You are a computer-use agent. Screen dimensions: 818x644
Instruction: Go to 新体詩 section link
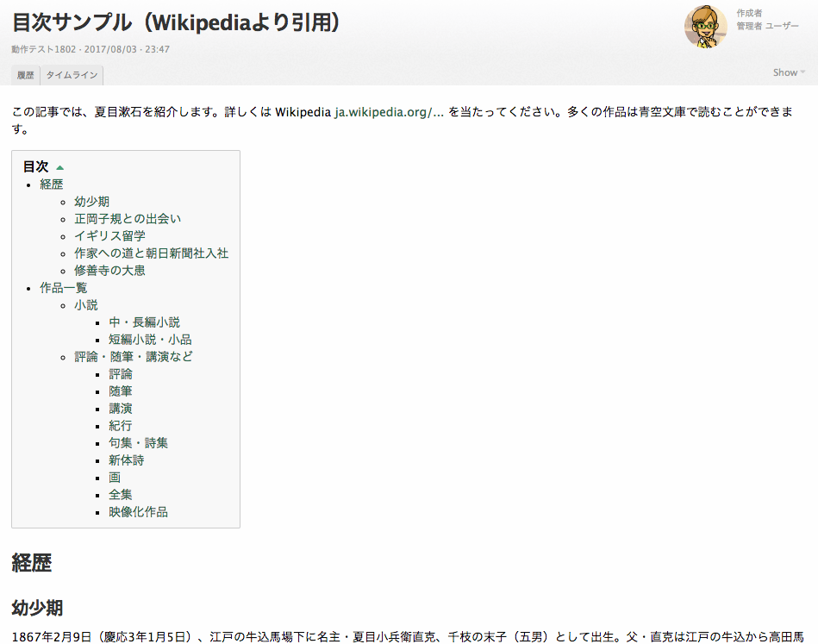pos(126,460)
